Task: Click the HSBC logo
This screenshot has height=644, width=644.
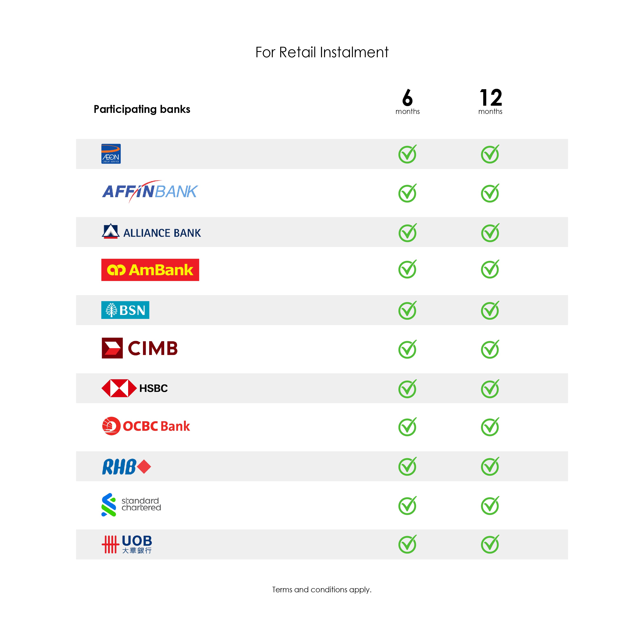Action: (x=134, y=388)
